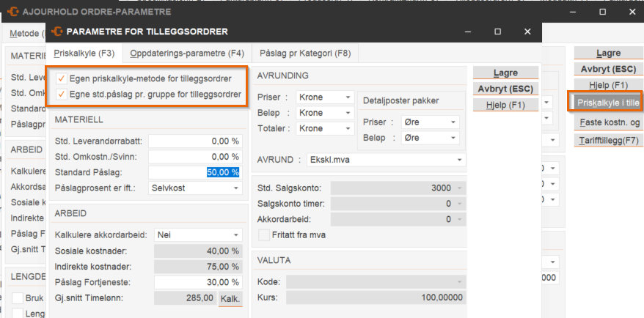The image size is (644, 318).
Task: Expand Kalkulere akkordarbeid dropdown
Action: coord(195,234)
